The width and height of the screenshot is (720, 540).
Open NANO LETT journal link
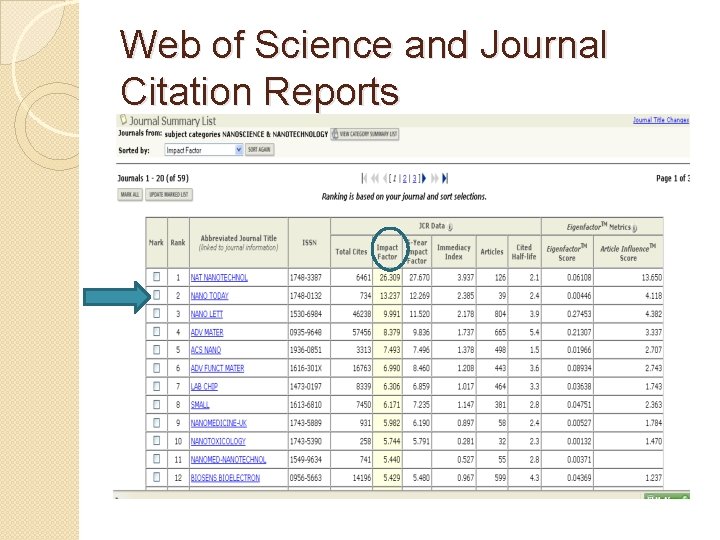pyautogui.click(x=207, y=314)
